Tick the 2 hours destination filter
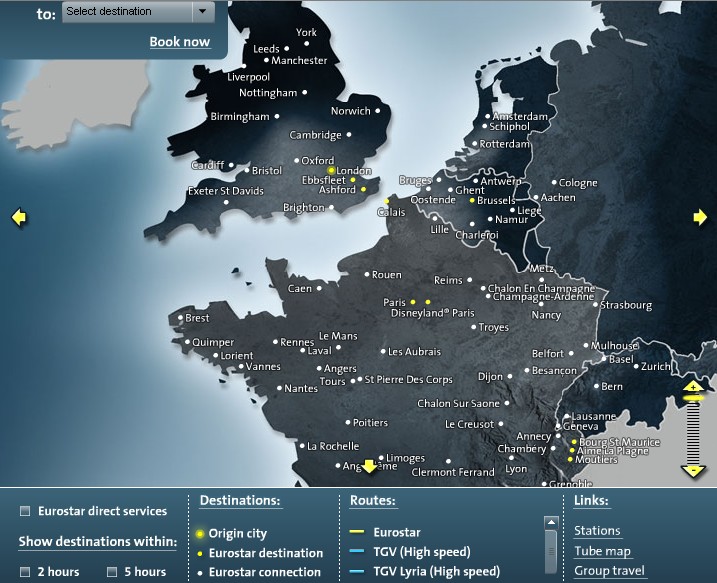This screenshot has height=583, width=717. (x=25, y=572)
